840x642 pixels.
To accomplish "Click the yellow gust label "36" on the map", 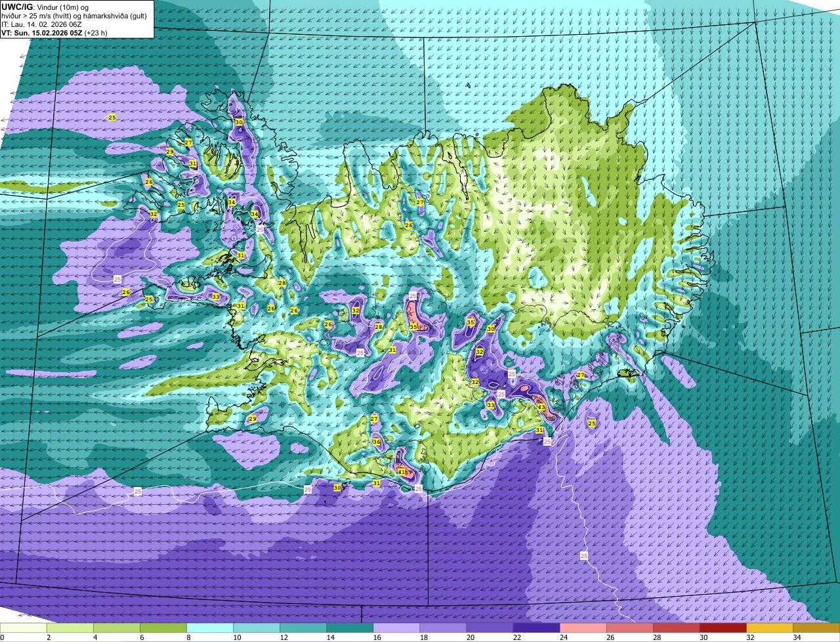I will point(377,442).
